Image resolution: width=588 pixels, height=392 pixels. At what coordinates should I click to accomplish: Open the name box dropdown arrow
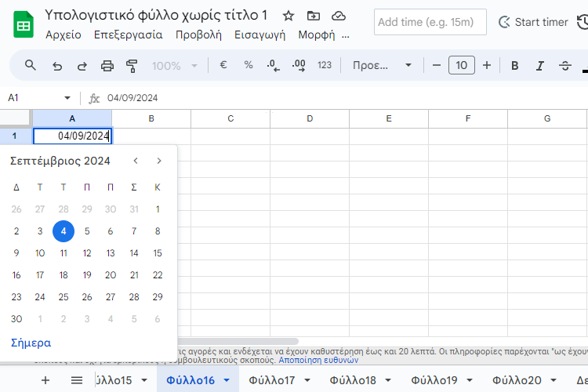click(67, 98)
